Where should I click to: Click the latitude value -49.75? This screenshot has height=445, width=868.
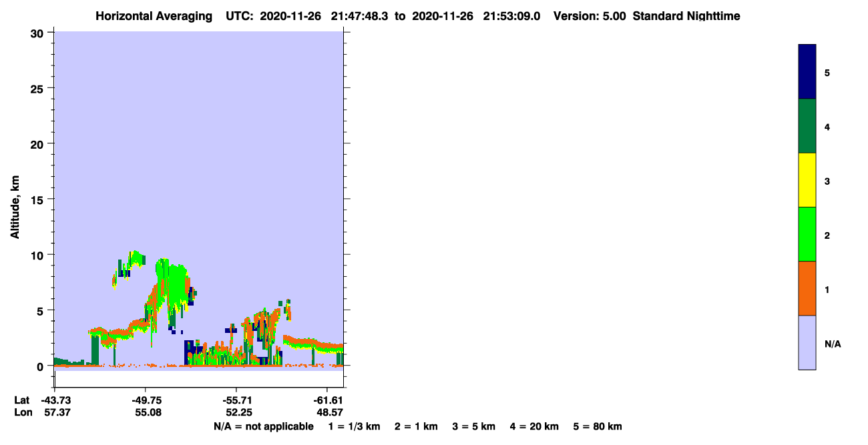[x=146, y=400]
